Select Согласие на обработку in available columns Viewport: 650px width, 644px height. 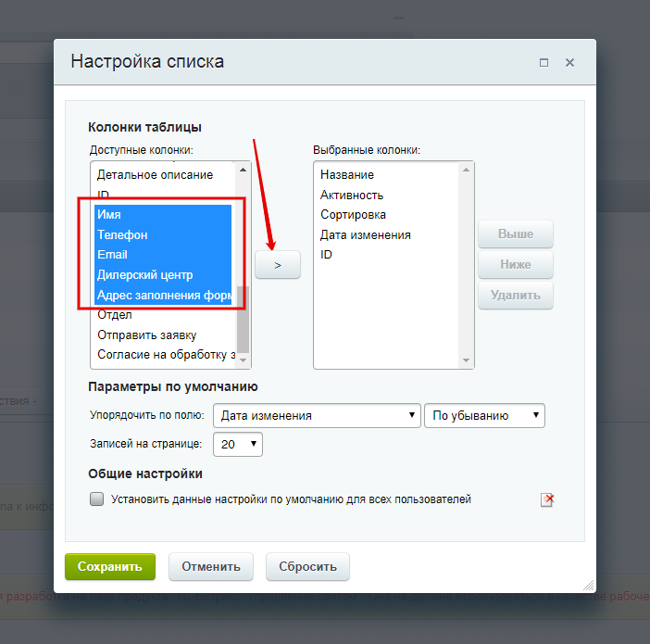coord(165,355)
